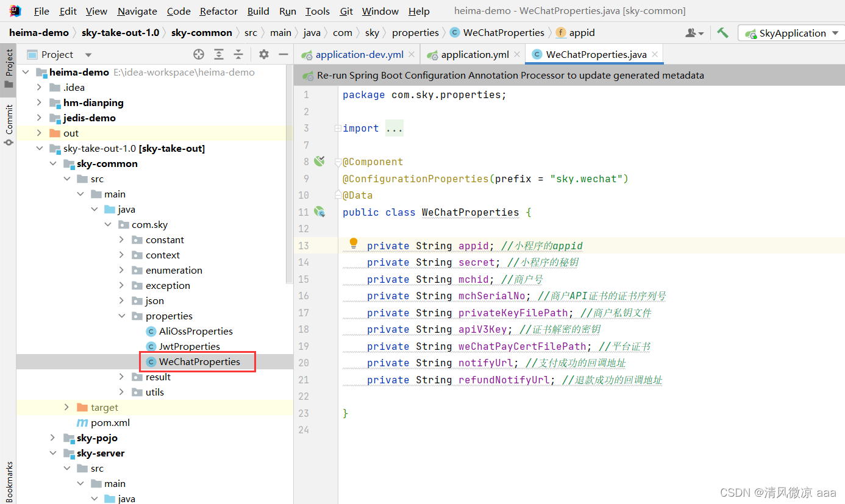Close the application.yml tab
Image resolution: width=845 pixels, height=504 pixels.
[x=516, y=54]
